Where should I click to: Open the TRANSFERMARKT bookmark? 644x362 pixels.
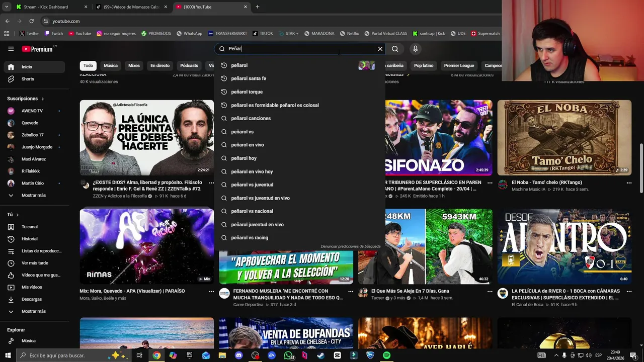[228, 34]
